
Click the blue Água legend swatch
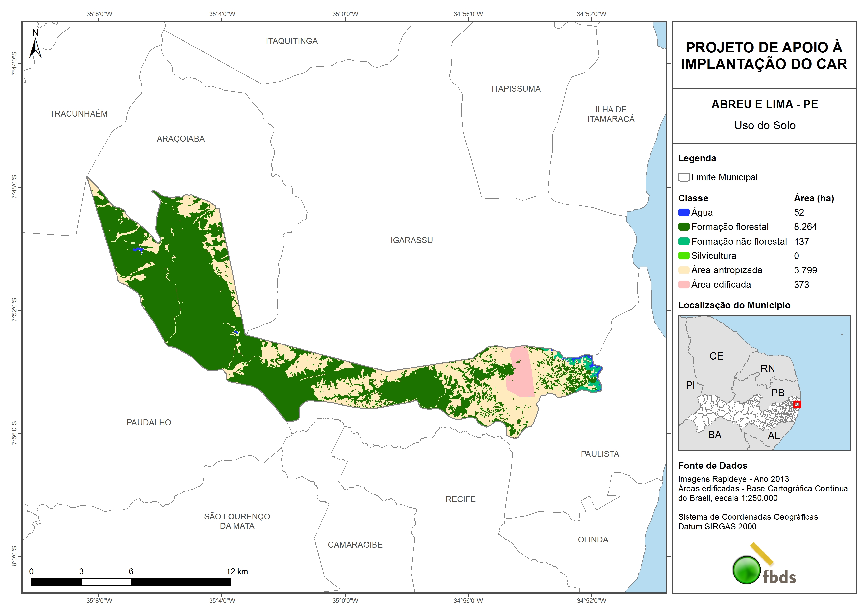tap(683, 213)
